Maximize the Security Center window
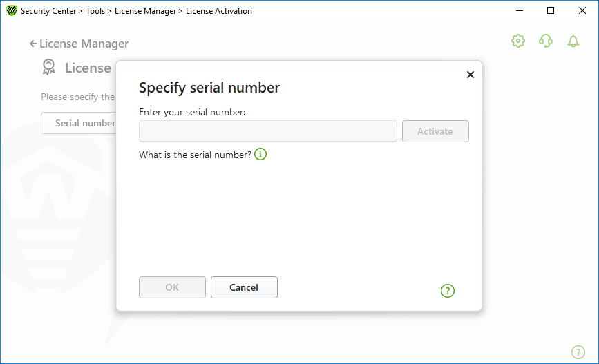 [551, 10]
